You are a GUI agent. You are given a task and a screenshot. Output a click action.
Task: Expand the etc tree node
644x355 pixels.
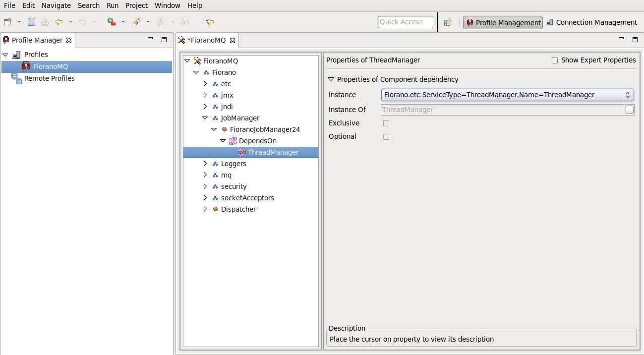[205, 84]
